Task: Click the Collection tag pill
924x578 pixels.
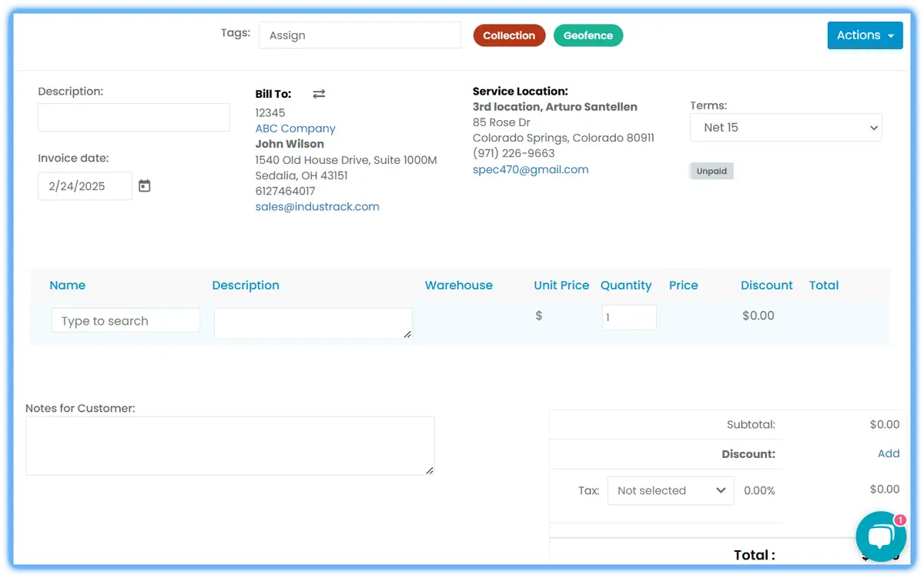Action: point(509,35)
